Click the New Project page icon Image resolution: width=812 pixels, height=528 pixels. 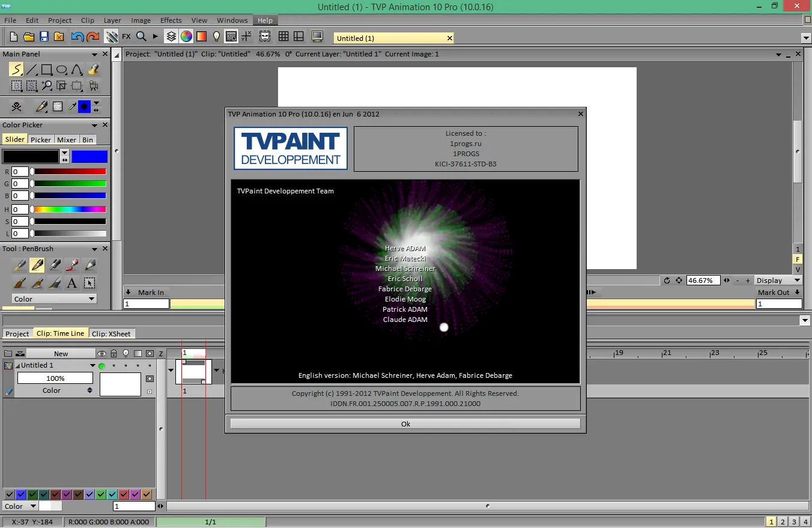pos(14,37)
